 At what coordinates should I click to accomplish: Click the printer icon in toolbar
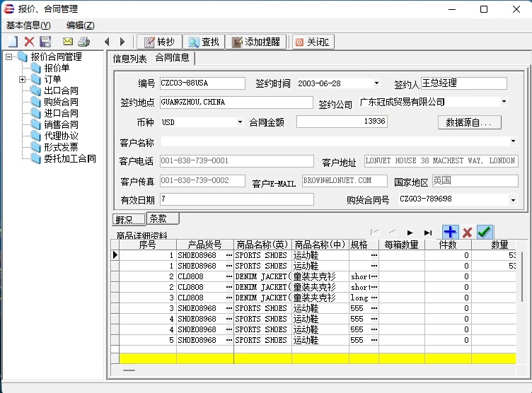(84, 42)
